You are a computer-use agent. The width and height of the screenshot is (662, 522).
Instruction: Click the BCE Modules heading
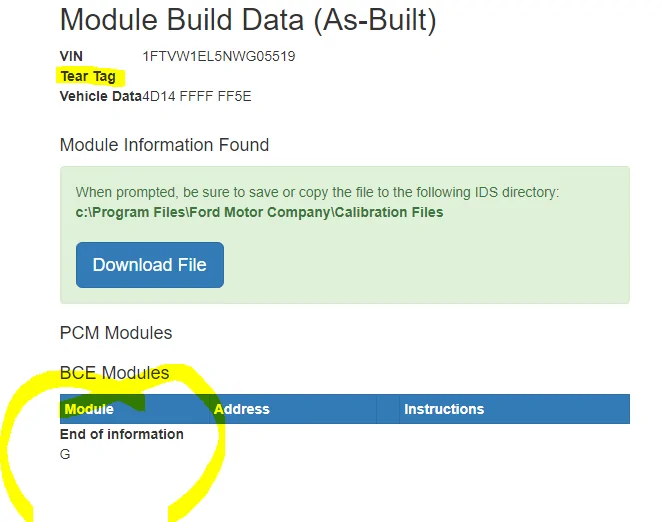coord(115,373)
